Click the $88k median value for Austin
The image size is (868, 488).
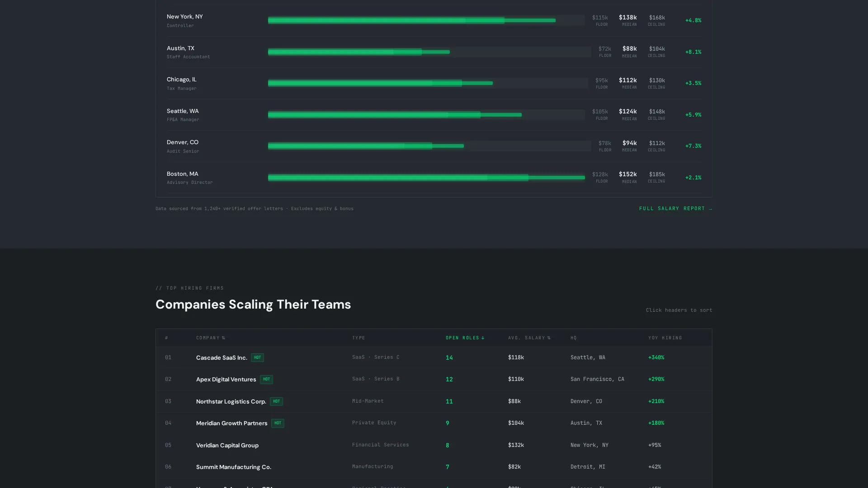tap(629, 49)
